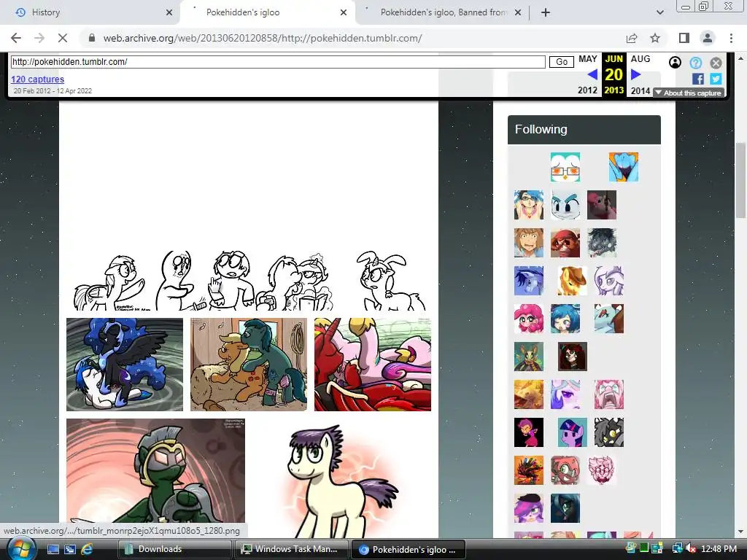Click the Wayback Machine URL input field
747x560 pixels.
278,62
